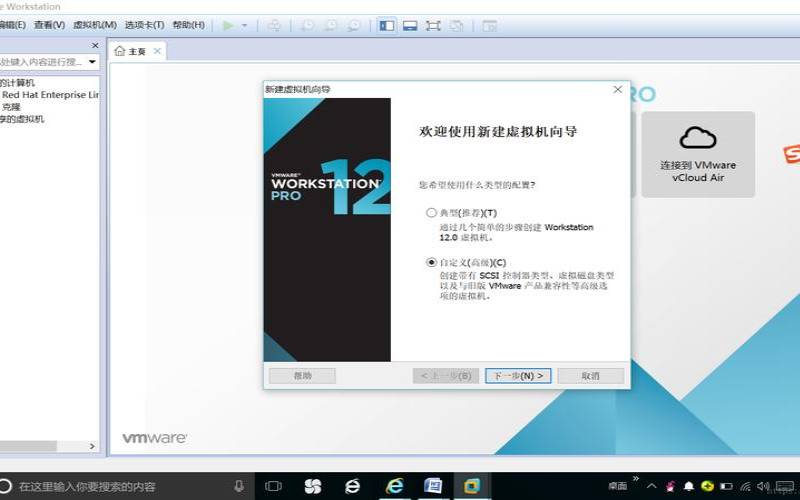Click the 下一步(N) > button

(518, 376)
